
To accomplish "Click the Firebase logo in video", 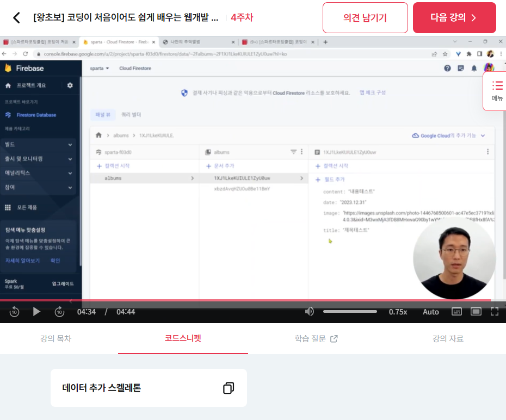I will (x=24, y=68).
